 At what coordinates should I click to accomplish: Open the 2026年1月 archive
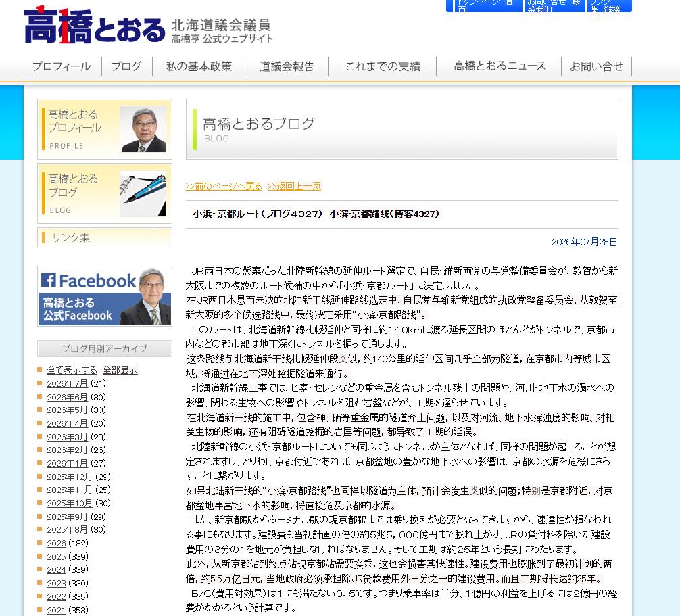pos(67,463)
